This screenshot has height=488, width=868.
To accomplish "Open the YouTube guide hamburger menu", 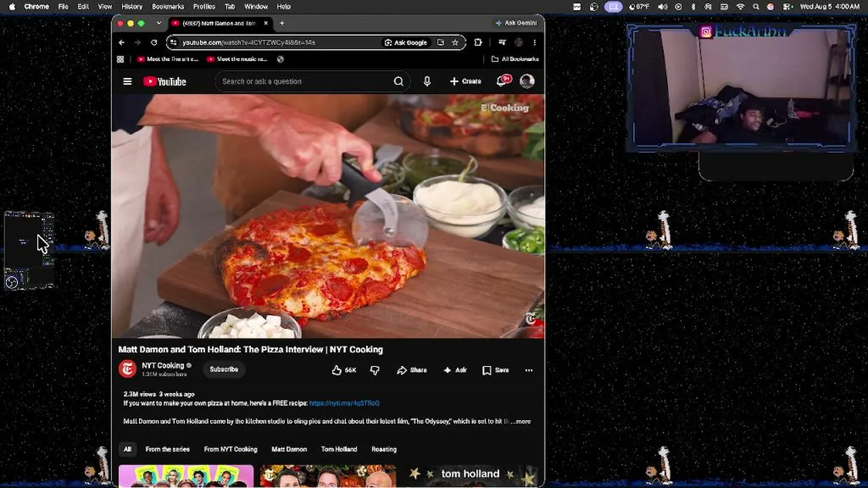I will [127, 81].
